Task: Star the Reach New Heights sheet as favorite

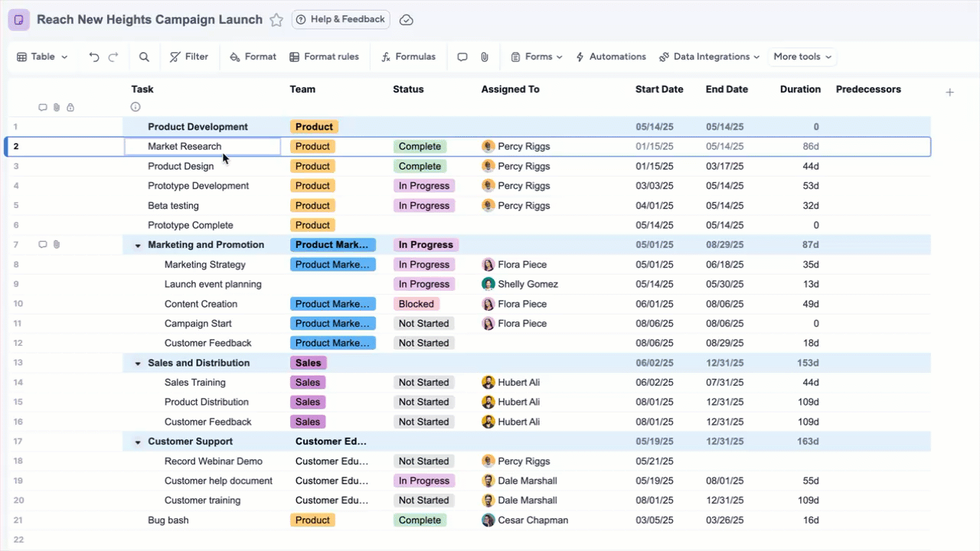Action: click(276, 20)
